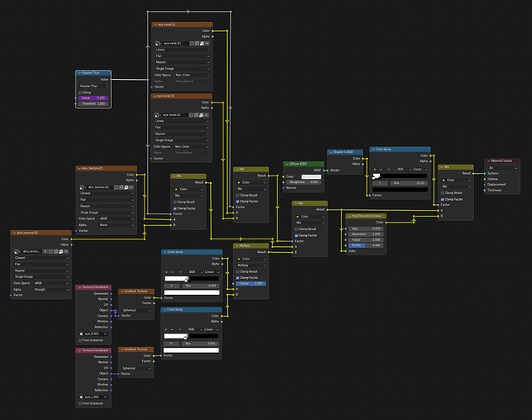The width and height of the screenshot is (532, 420).
Task: Toggle fake user shield for eye mask.01 image
Action: 192,44
